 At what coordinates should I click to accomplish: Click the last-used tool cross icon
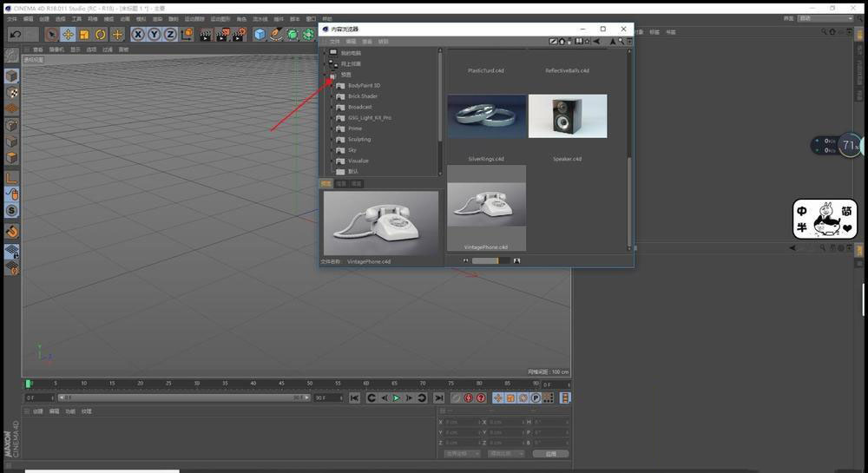pyautogui.click(x=117, y=35)
